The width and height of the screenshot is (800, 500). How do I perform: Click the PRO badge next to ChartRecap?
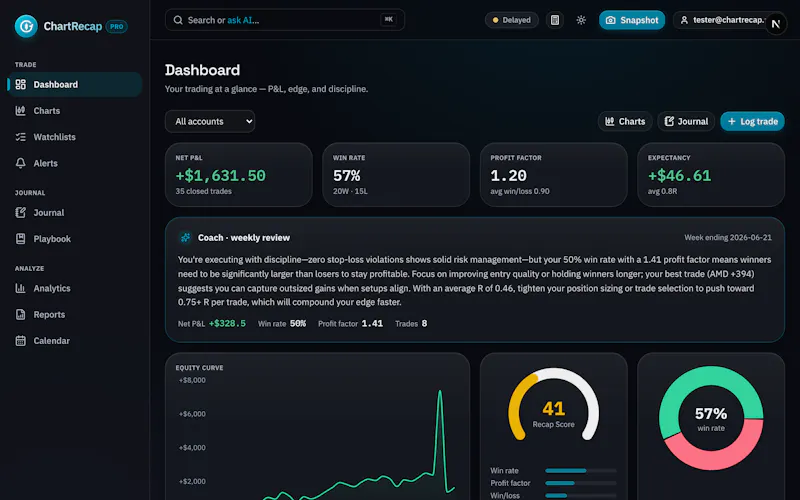coord(116,27)
